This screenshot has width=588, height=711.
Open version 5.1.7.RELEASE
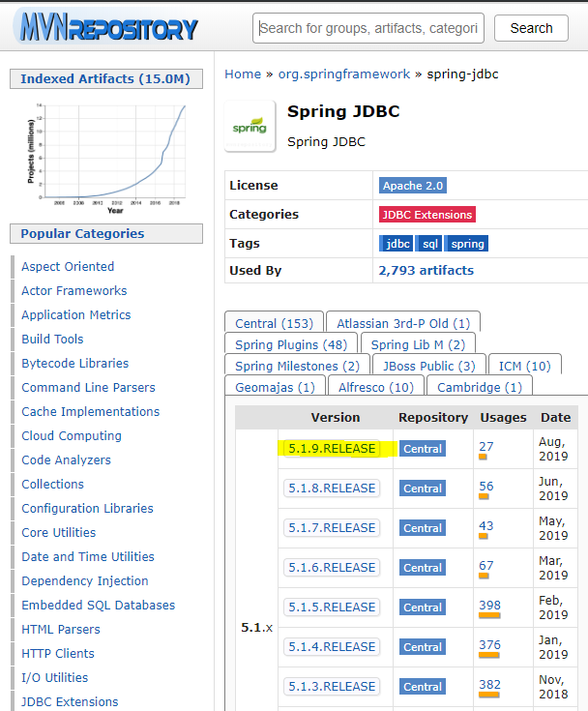tap(332, 528)
